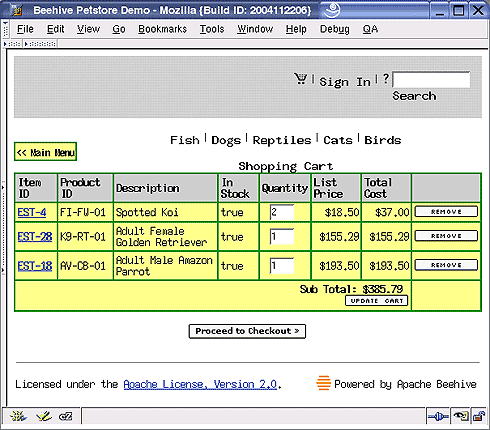Click the Powered by Apache Beehive text

(405, 384)
